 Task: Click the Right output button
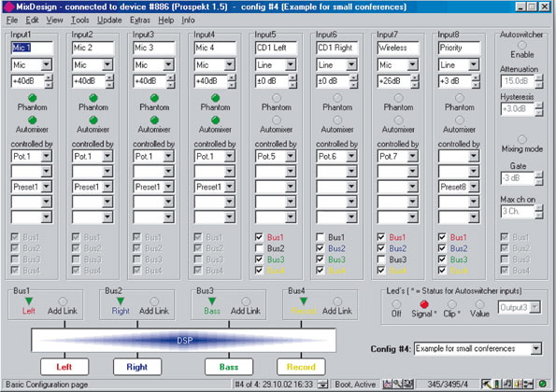click(137, 367)
